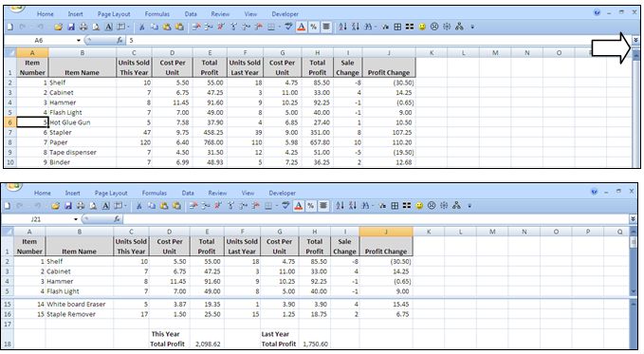Toggle Center alignment in the top window toolbar
644x354 pixels.
326,27
